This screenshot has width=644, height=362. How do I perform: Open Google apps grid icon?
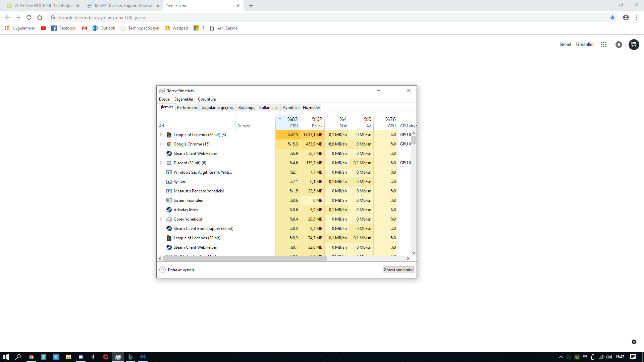(x=604, y=45)
